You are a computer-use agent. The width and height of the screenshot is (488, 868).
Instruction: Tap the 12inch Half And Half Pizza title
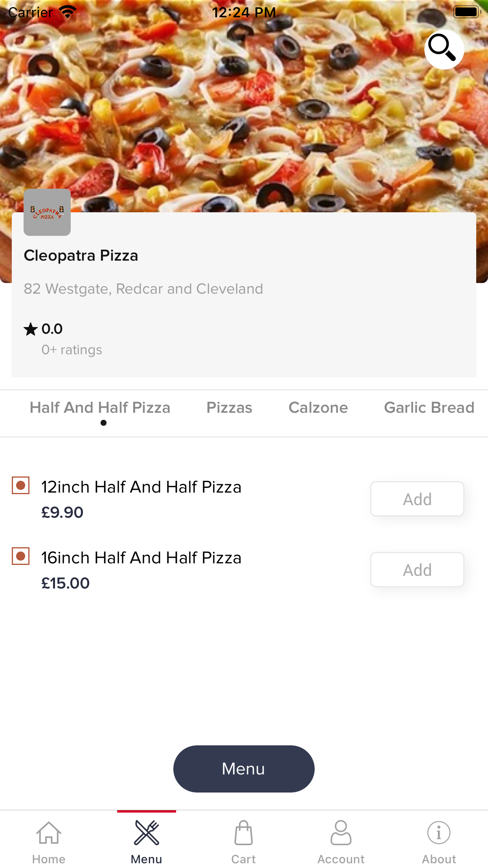[141, 487]
